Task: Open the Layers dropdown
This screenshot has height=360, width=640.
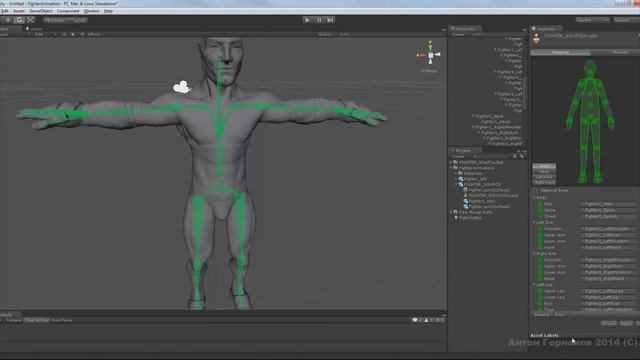Action: [592, 20]
